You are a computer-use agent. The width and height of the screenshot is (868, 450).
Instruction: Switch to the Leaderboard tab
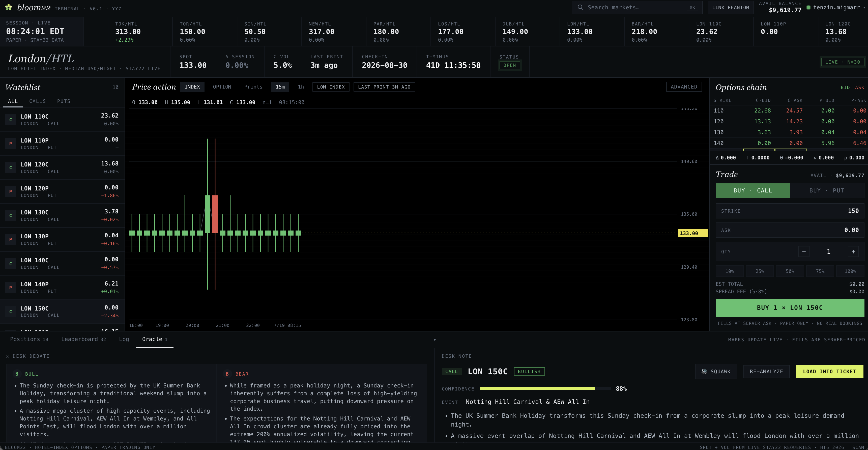(x=83, y=340)
